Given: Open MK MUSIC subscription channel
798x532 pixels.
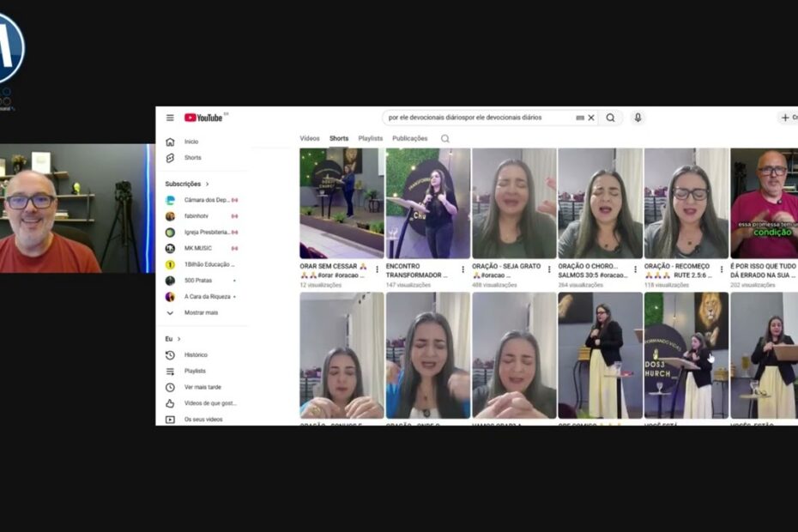Looking at the screenshot, I should 198,249.
